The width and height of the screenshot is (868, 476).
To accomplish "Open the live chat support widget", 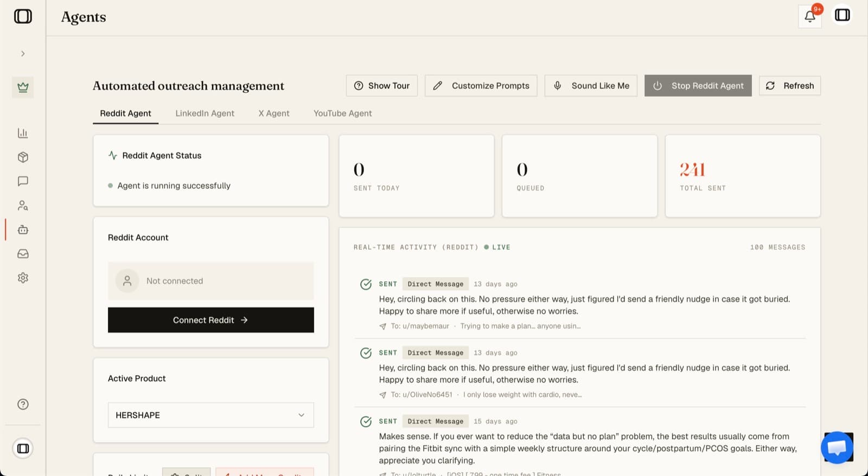I will point(837,448).
